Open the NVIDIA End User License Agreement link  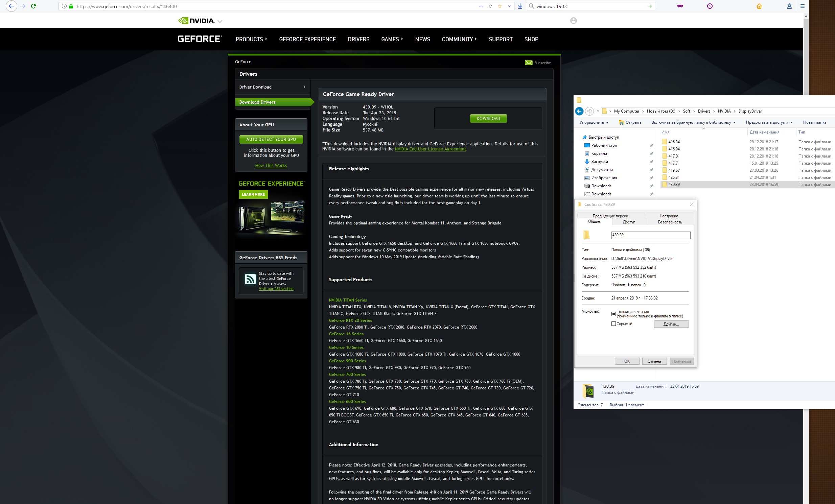pos(430,149)
